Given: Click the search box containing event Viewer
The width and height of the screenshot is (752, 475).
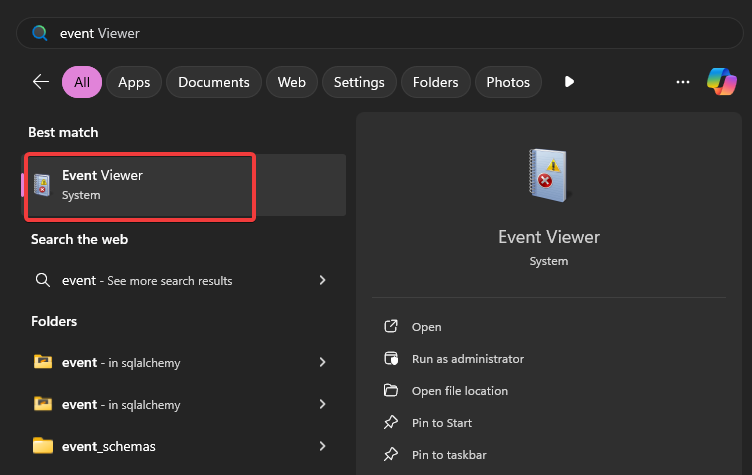Looking at the screenshot, I should [x=380, y=33].
